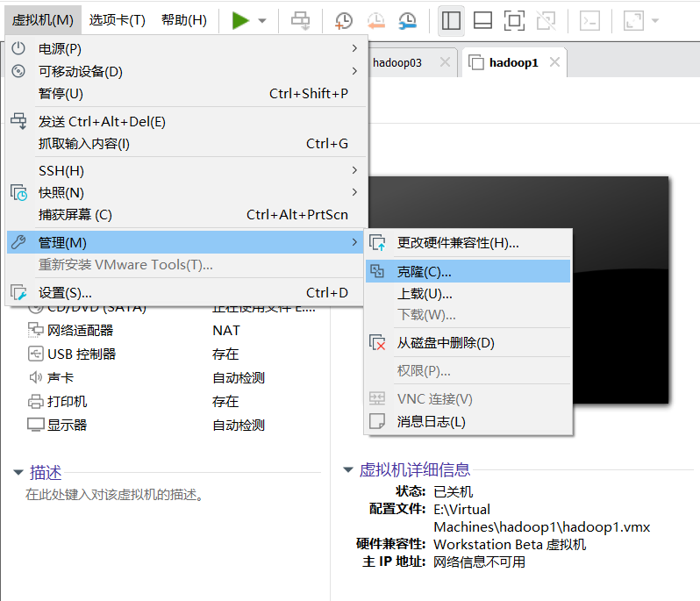Click the clone icon beside 克隆(C)...
The width and height of the screenshot is (700, 601).
377,271
